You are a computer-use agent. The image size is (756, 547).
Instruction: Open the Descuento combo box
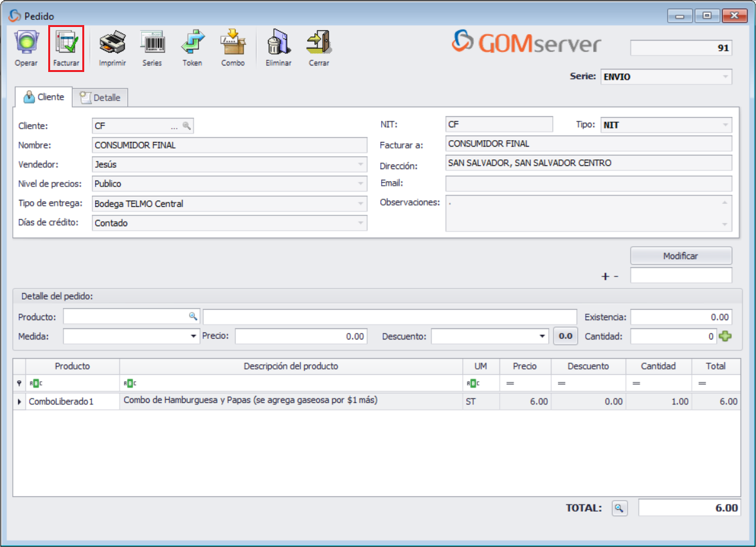click(x=542, y=336)
